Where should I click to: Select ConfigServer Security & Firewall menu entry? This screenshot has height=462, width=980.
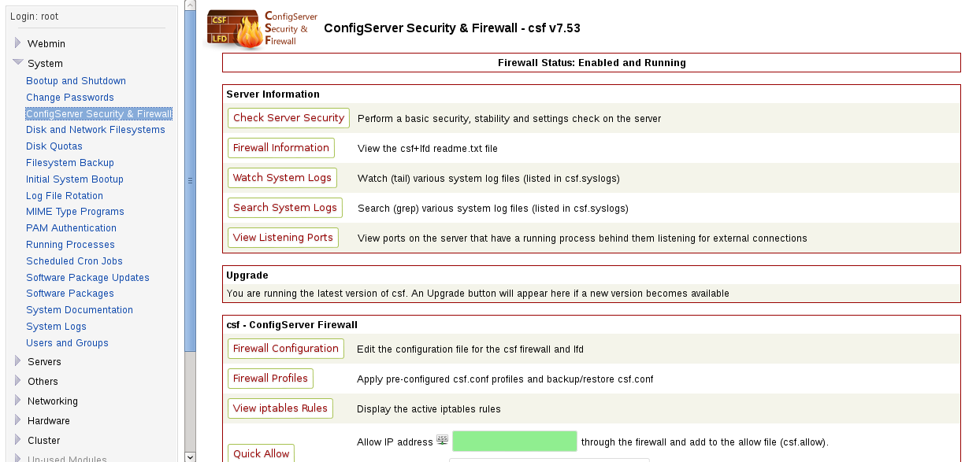click(98, 114)
